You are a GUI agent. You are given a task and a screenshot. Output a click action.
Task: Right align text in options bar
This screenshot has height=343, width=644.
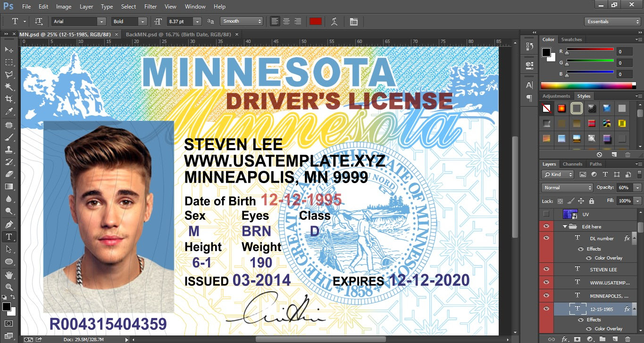pos(298,21)
